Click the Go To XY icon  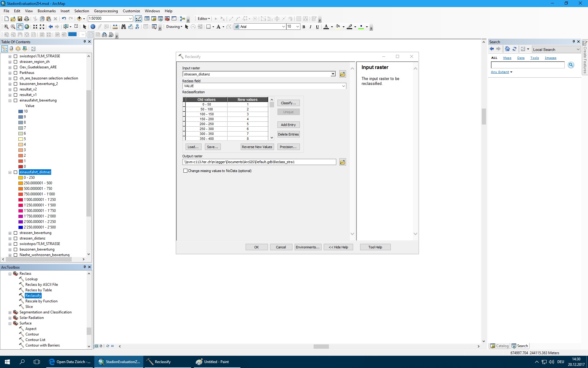[137, 27]
